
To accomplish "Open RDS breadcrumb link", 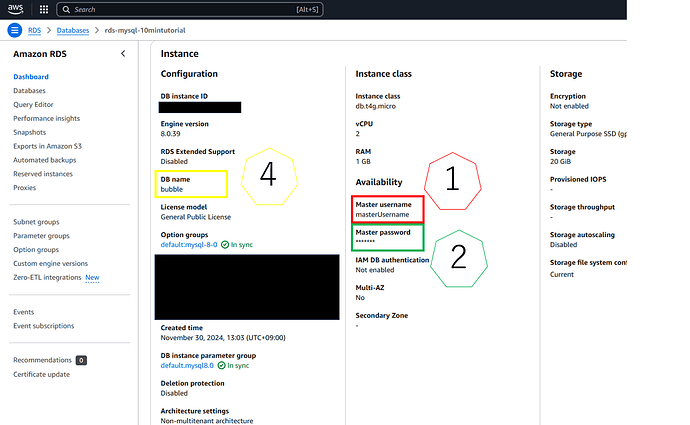I will [34, 30].
